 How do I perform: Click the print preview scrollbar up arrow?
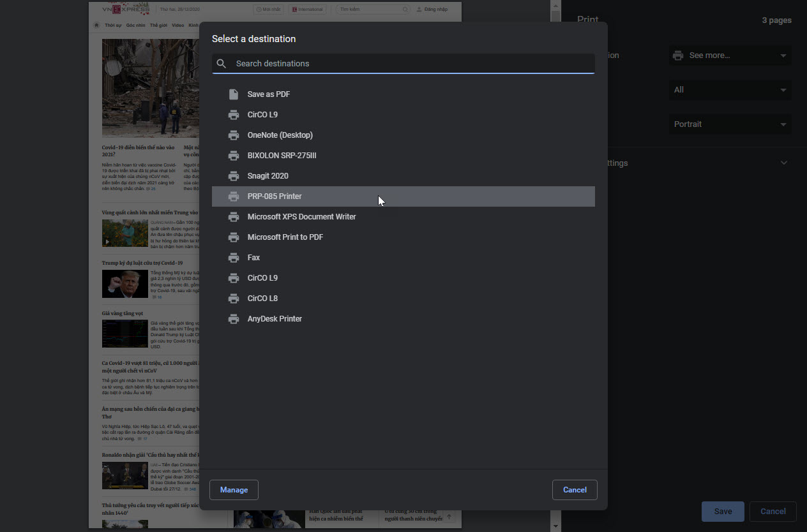[555, 6]
